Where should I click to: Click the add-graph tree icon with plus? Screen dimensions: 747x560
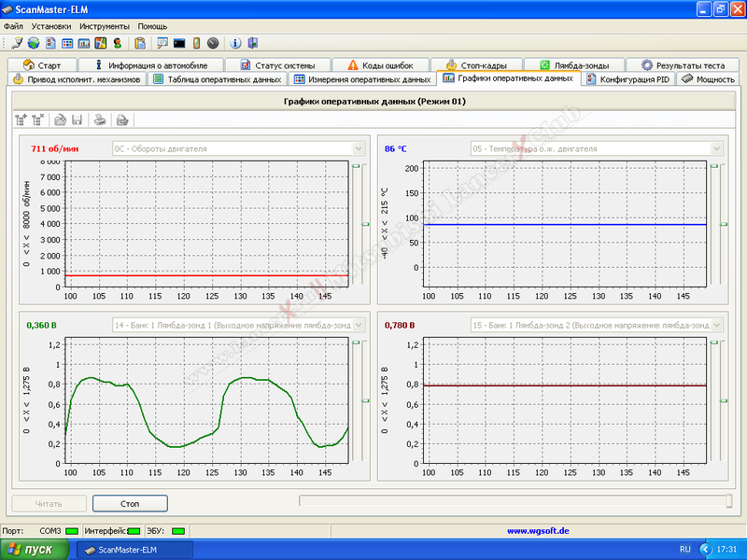(x=21, y=119)
